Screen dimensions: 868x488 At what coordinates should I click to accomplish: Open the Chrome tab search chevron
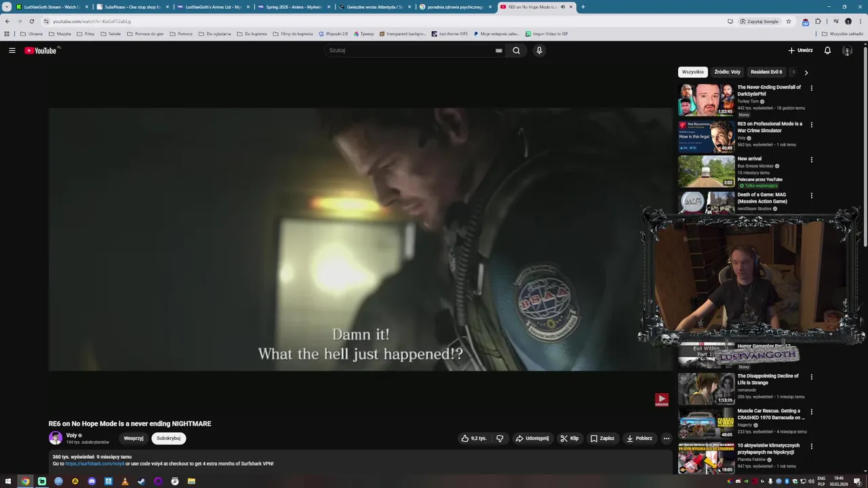tap(6, 7)
